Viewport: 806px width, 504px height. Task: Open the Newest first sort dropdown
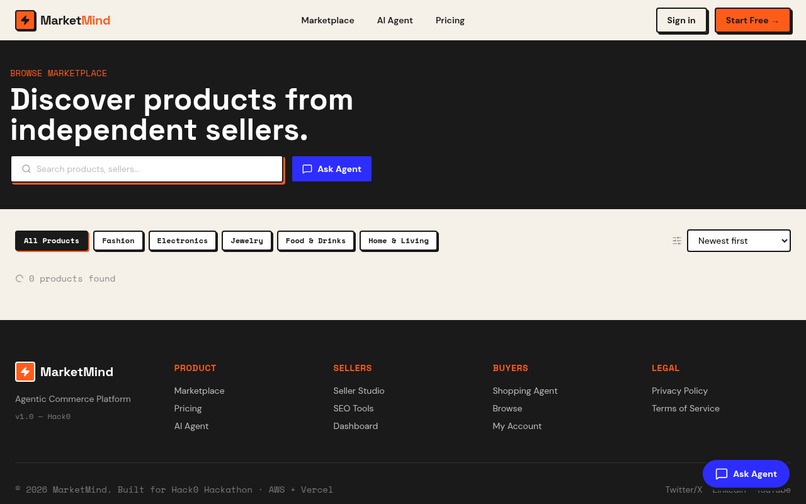(739, 241)
